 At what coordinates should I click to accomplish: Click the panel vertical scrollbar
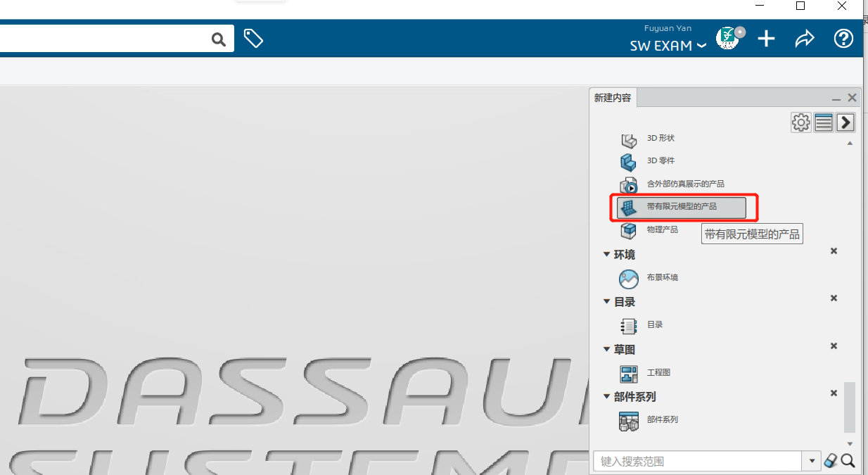point(850,407)
